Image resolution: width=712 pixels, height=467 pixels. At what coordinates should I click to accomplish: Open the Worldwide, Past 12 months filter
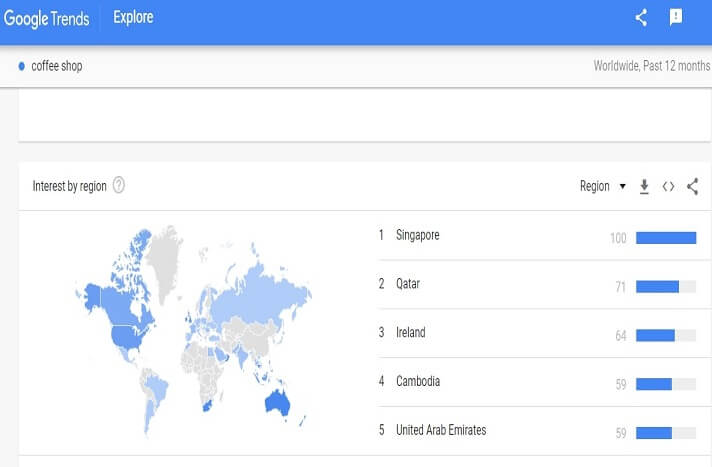point(650,67)
